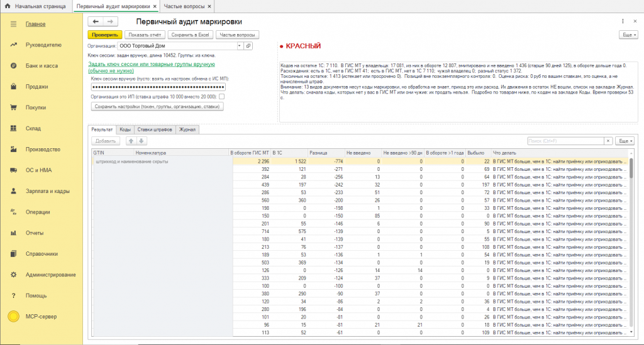Viewport: 644px width, 345px height.
Task: Switch to the Ставки штрафов tab
Action: coord(155,129)
